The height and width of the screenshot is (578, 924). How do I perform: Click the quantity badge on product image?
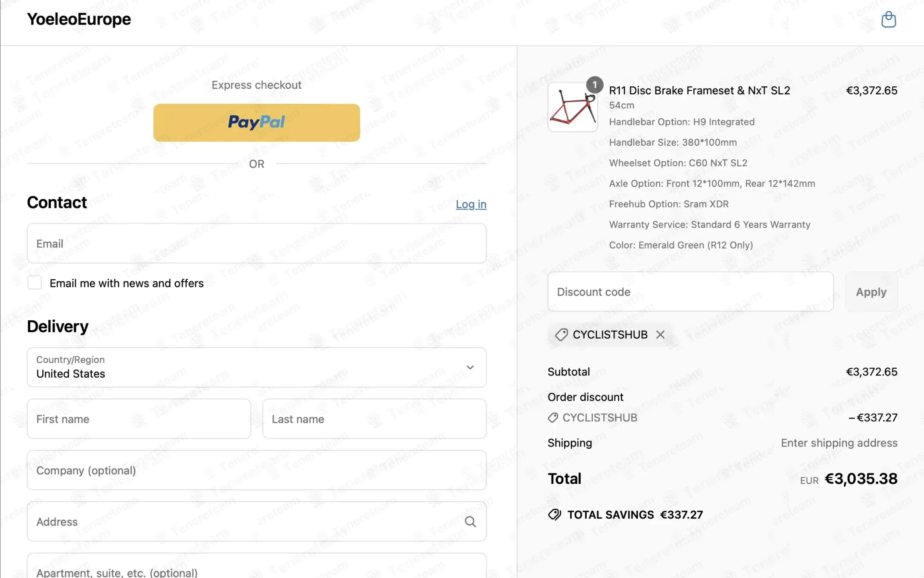pos(595,85)
